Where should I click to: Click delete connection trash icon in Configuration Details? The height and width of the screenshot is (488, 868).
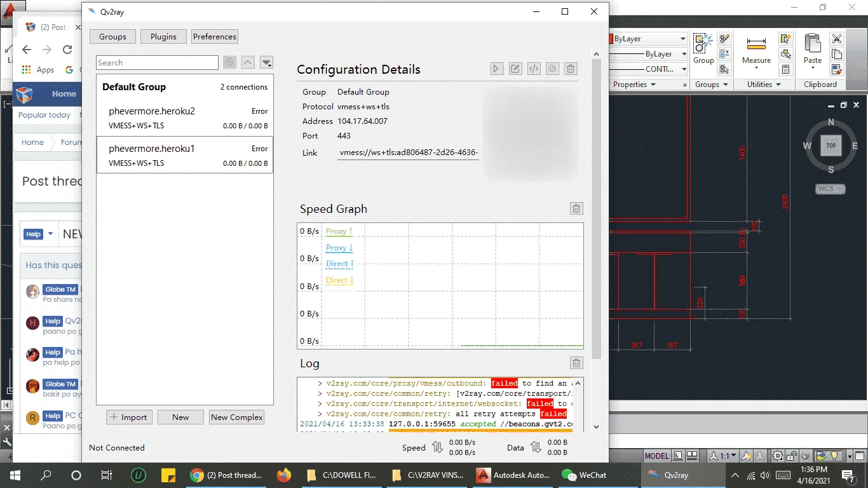571,69
